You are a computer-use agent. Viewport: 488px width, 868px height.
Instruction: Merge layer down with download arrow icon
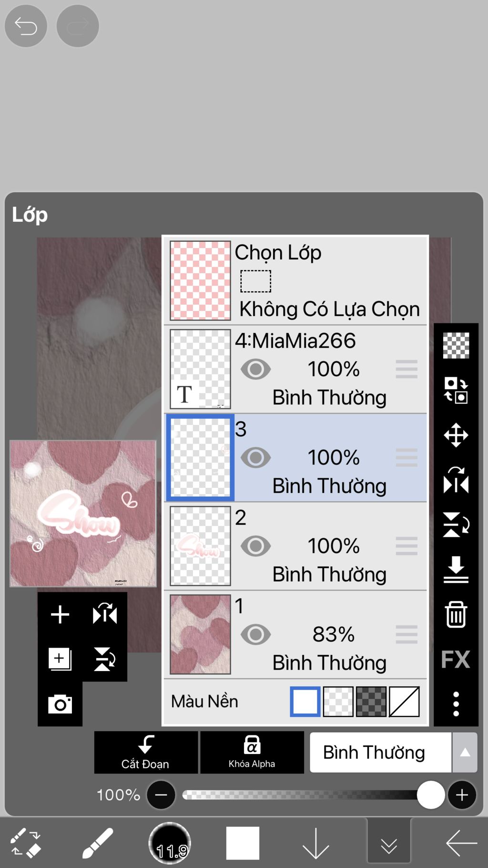[x=456, y=569]
